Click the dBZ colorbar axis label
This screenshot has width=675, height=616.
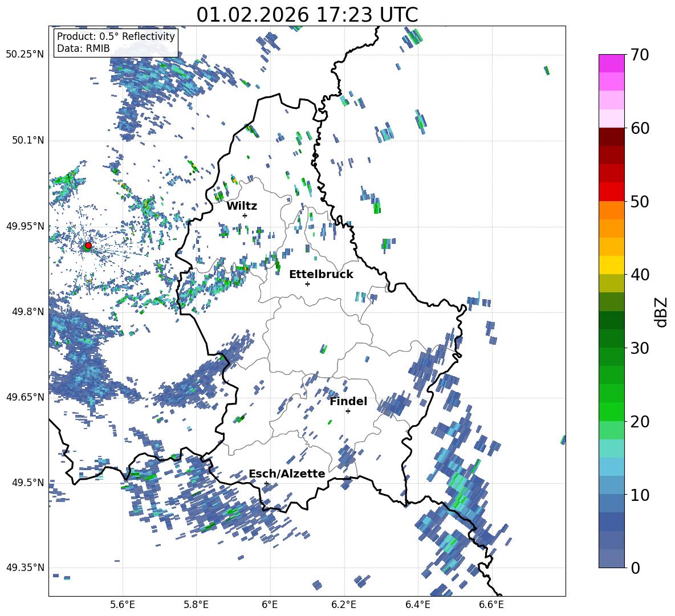tap(661, 311)
